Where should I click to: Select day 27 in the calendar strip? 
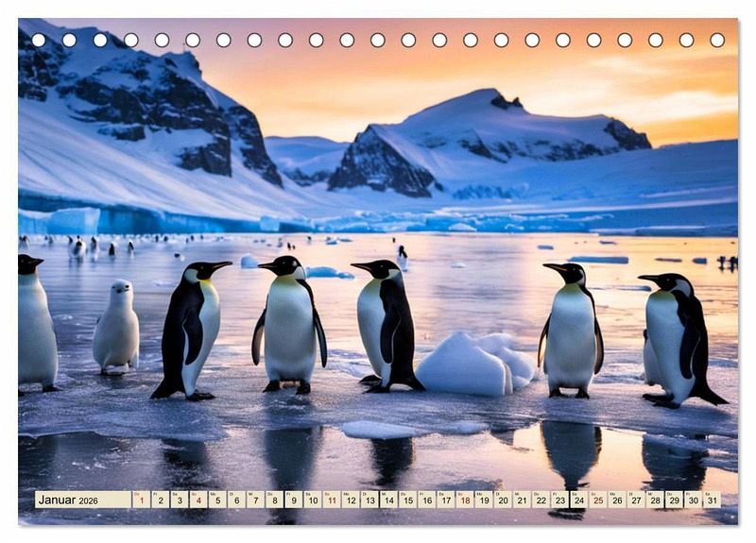point(636,500)
